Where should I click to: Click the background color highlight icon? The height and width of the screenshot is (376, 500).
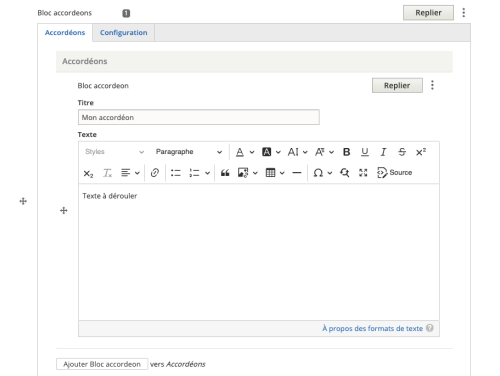click(266, 152)
